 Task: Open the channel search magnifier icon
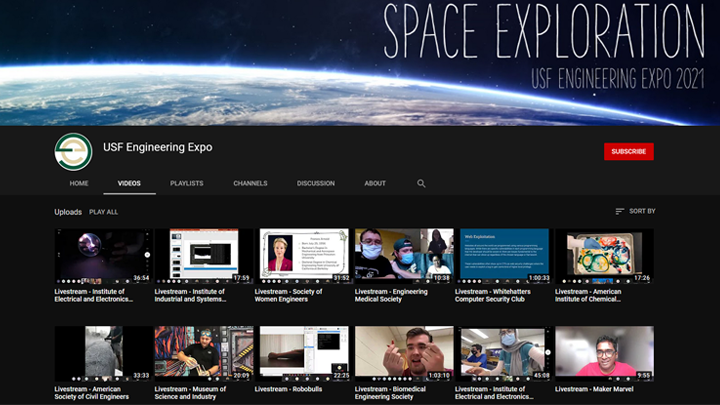[x=421, y=184]
